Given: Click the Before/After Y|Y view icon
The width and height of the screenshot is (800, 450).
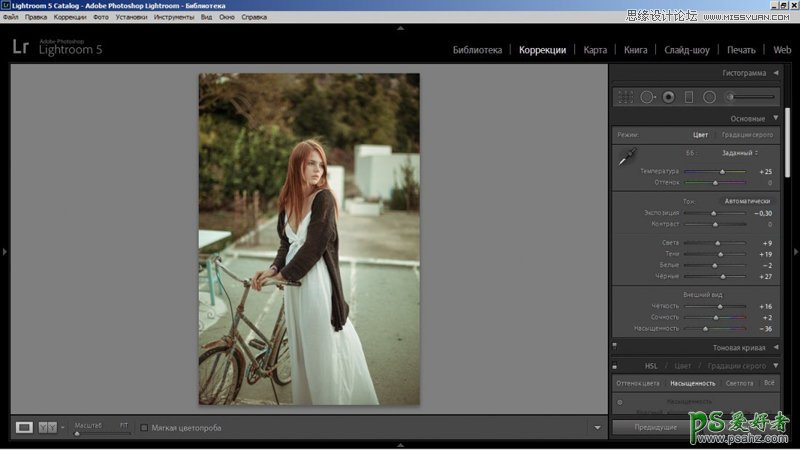Looking at the screenshot, I should coord(47,427).
